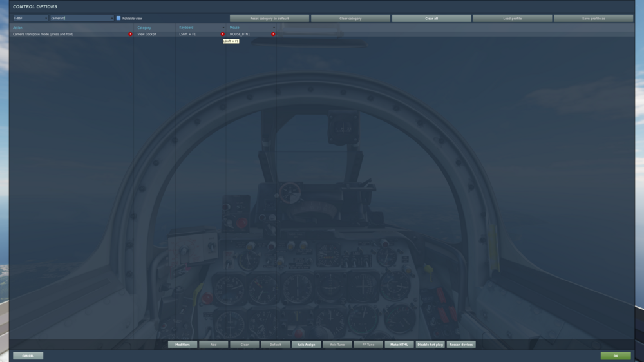Expand the search category dropdown arrow
644x362 pixels.
[111, 18]
